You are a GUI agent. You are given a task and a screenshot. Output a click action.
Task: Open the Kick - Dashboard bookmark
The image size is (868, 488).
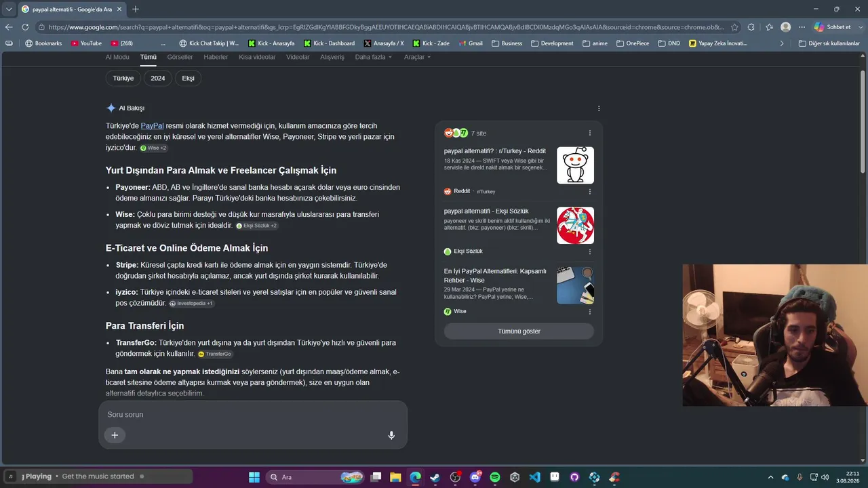click(x=330, y=43)
